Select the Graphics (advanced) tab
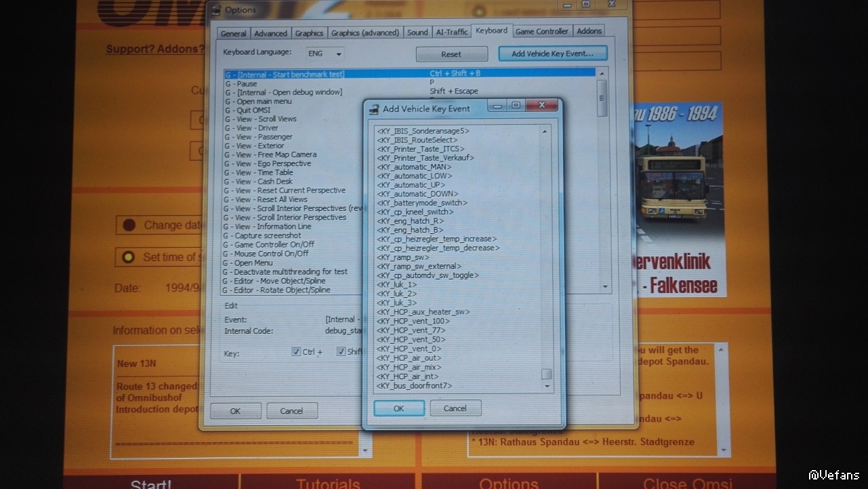Screen dimensions: 868x489 [365, 33]
